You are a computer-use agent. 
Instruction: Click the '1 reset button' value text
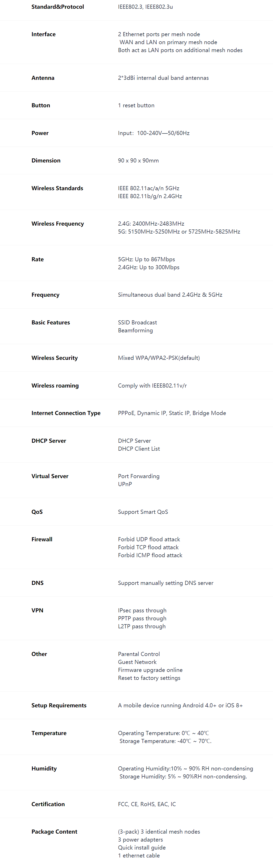pos(136,105)
